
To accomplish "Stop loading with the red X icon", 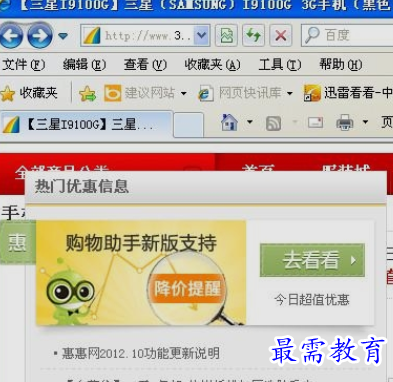I will pyautogui.click(x=281, y=35).
